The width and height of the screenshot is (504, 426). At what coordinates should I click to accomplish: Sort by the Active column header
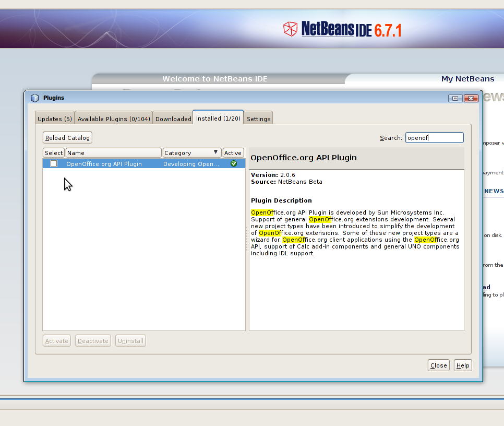[x=233, y=153]
